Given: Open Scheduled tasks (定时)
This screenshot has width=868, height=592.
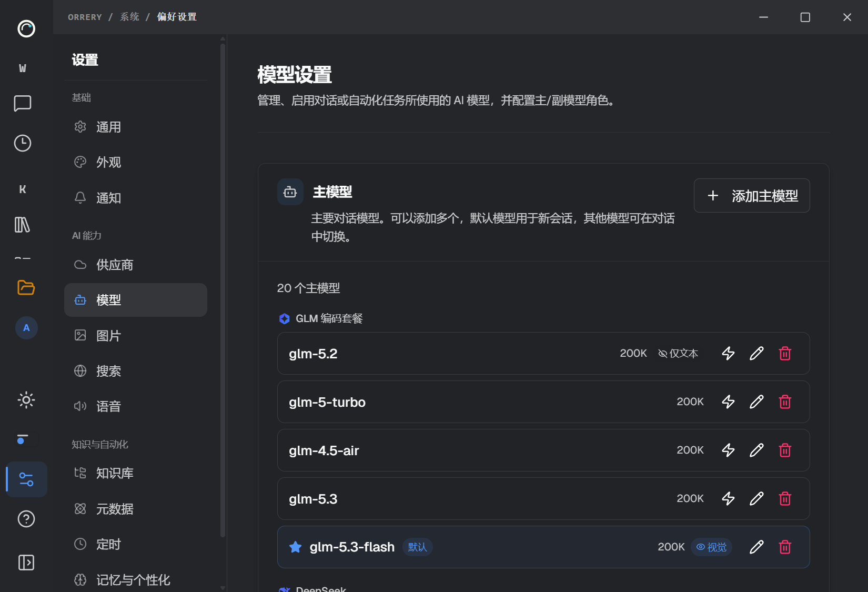Looking at the screenshot, I should (136, 544).
